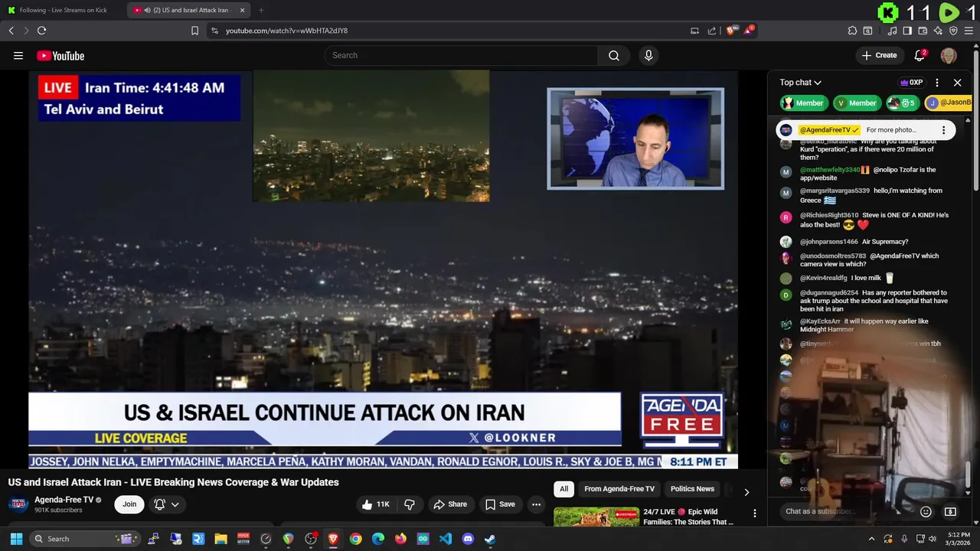Switch to Following - Live Streams on Kick tab

(64, 10)
